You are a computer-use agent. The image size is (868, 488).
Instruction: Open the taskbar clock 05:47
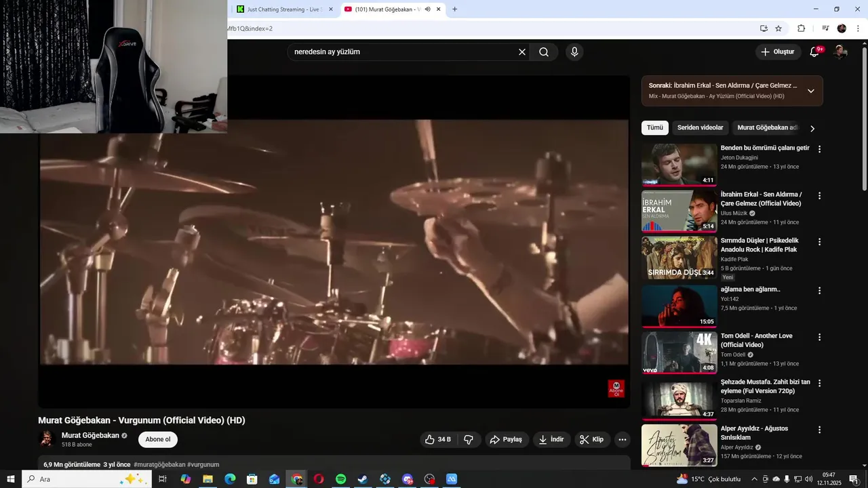point(829,479)
